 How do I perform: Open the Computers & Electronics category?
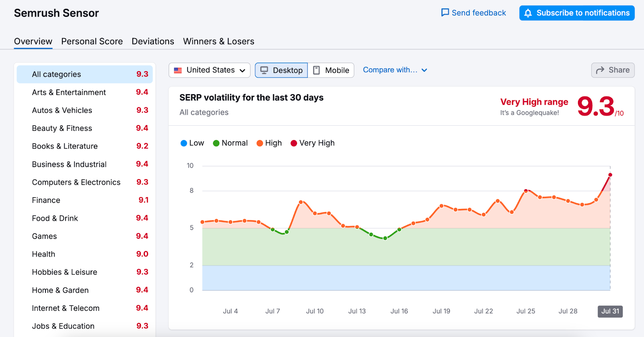pos(85,182)
